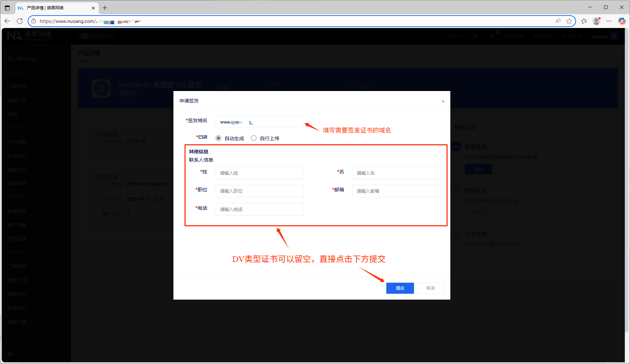
Task: Open the browser profile menu
Action: tap(596, 21)
